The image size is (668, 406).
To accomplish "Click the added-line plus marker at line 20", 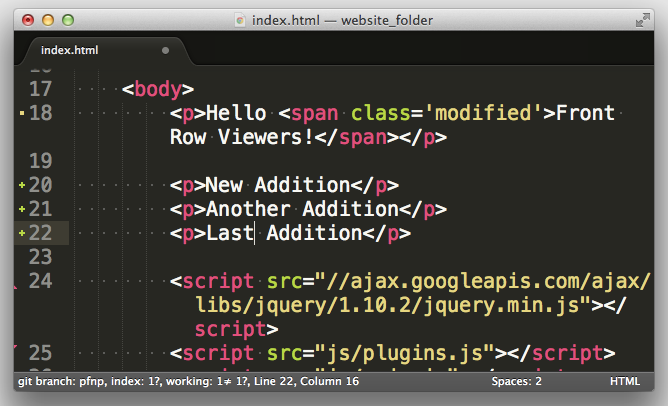I will click(x=22, y=185).
